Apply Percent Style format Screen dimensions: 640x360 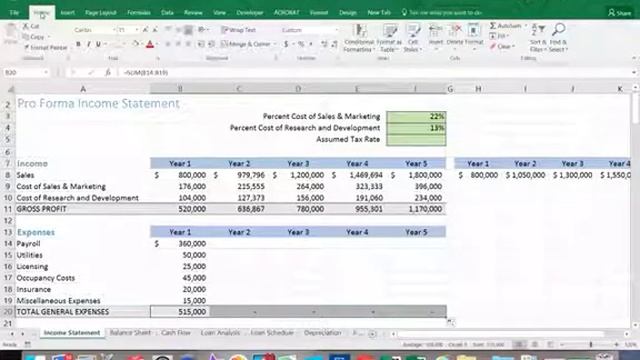(301, 44)
